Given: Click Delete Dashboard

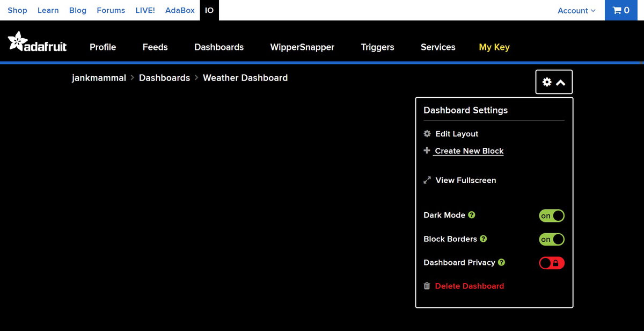Looking at the screenshot, I should [x=470, y=286].
